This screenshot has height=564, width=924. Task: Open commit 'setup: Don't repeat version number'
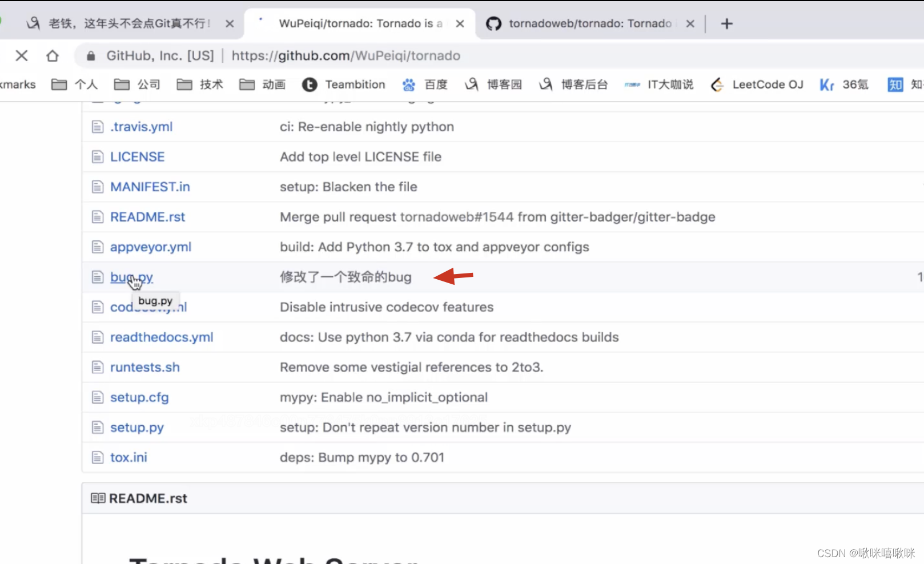click(425, 428)
